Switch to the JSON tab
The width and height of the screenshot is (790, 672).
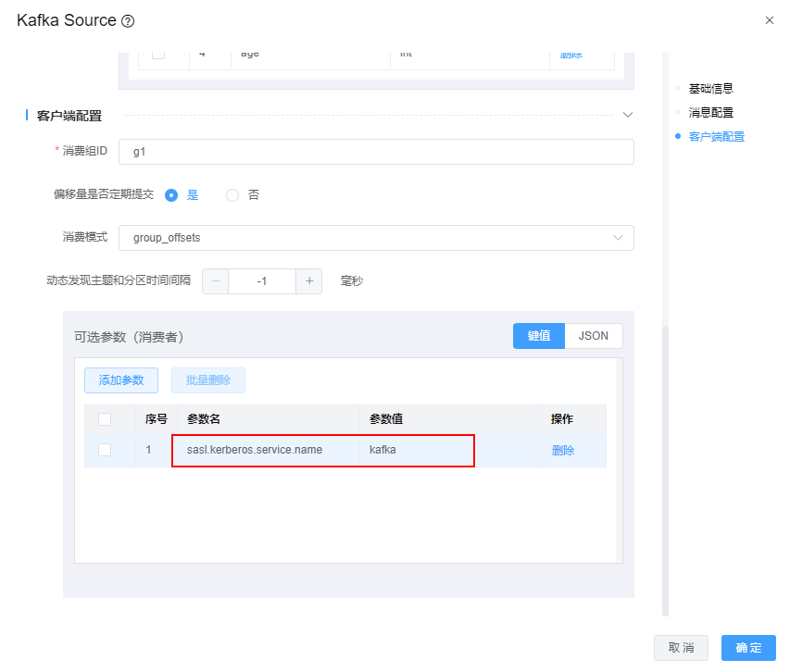(594, 336)
